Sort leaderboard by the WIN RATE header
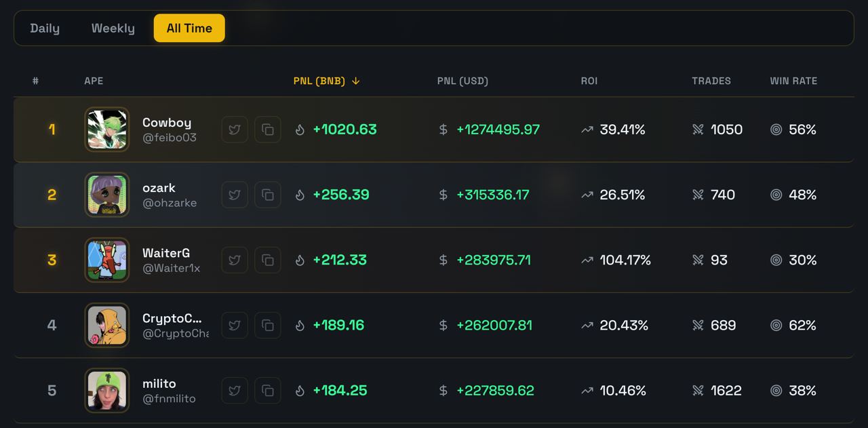This screenshot has height=428, width=868. click(793, 81)
